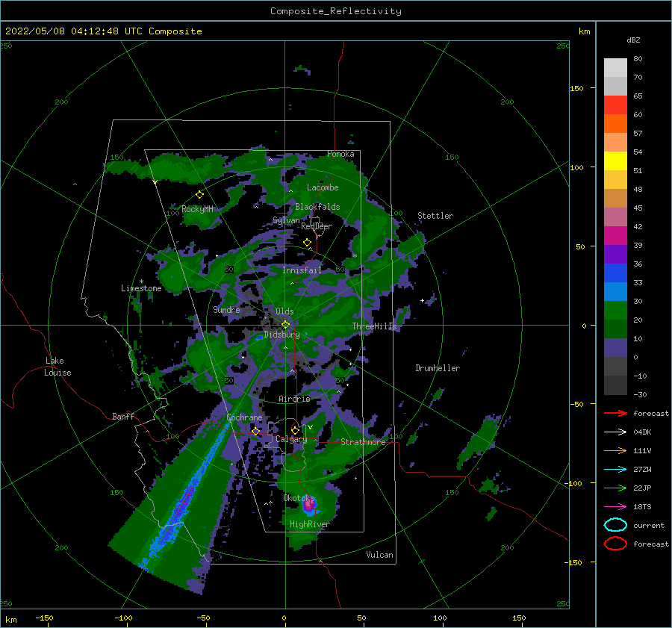Click the HighRiver city label

310,524
